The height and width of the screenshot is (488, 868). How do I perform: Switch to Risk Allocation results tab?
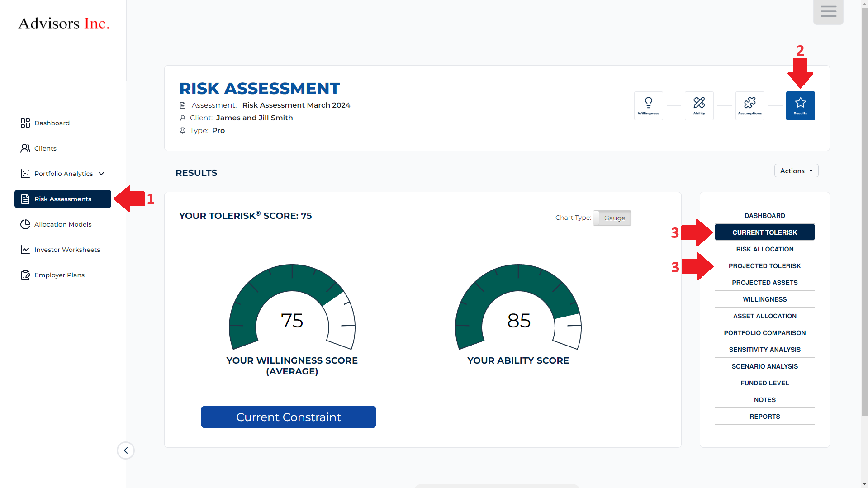point(764,249)
